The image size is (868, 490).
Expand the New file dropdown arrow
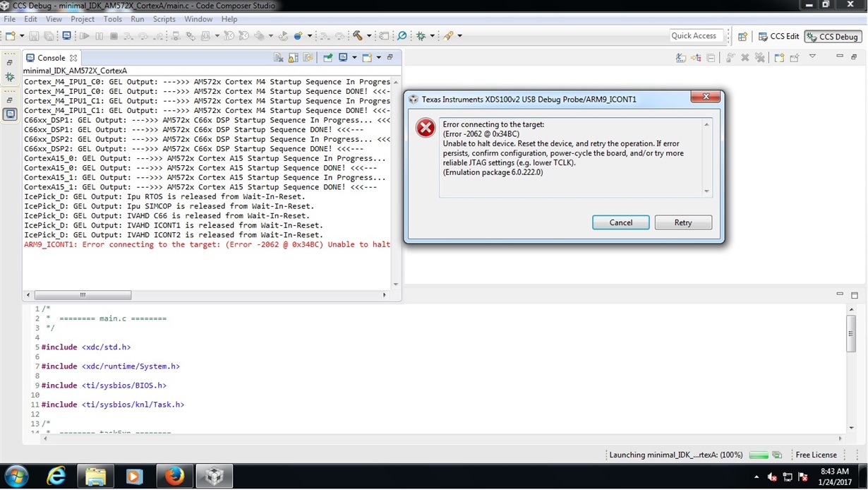pos(22,35)
